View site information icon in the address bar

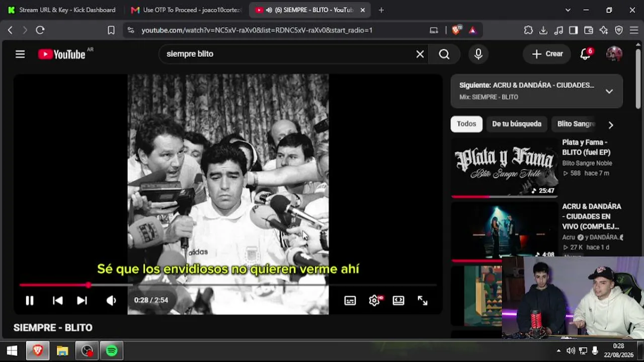pos(131,30)
